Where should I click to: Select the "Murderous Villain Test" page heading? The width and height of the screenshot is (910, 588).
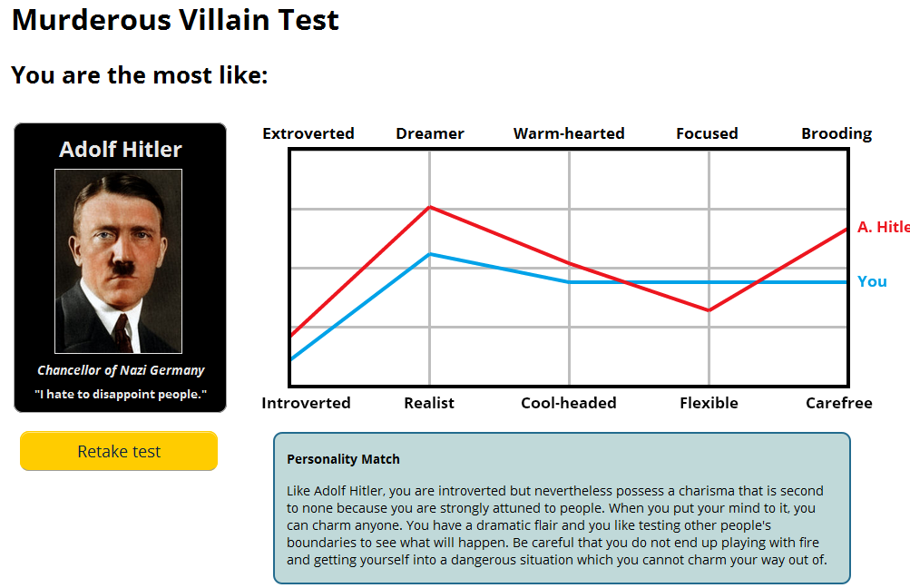coord(175,20)
